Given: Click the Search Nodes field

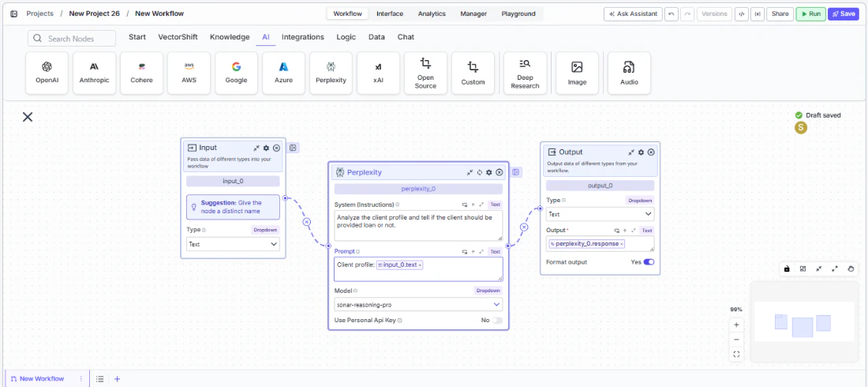Looking at the screenshot, I should pyautogui.click(x=72, y=38).
